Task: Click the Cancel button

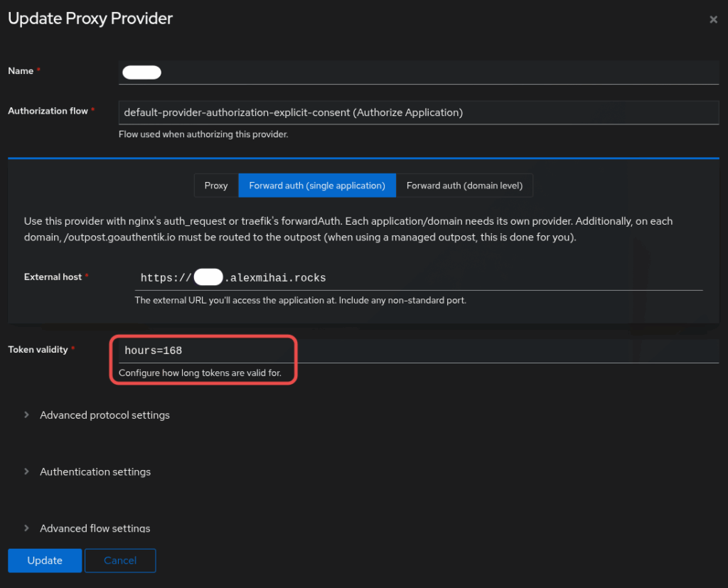Action: coord(120,560)
